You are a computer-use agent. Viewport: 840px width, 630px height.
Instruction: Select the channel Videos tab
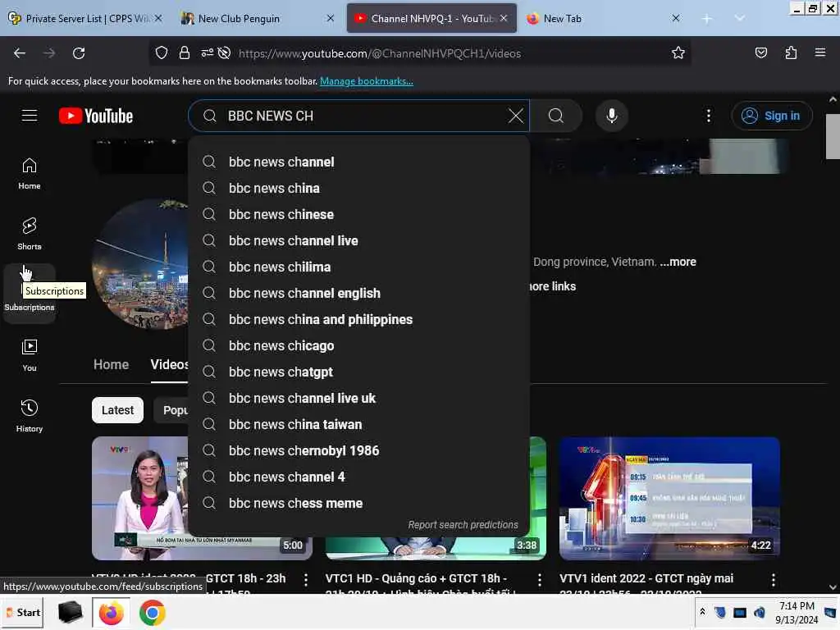(x=169, y=365)
